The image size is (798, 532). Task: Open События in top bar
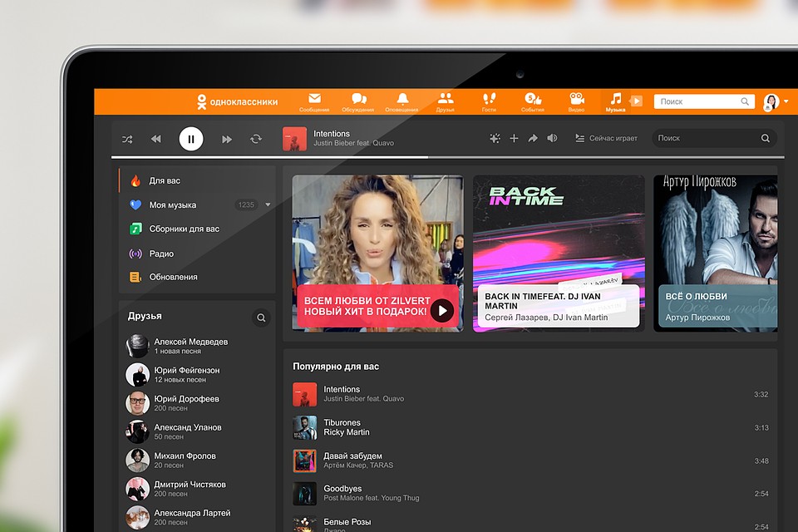click(533, 101)
